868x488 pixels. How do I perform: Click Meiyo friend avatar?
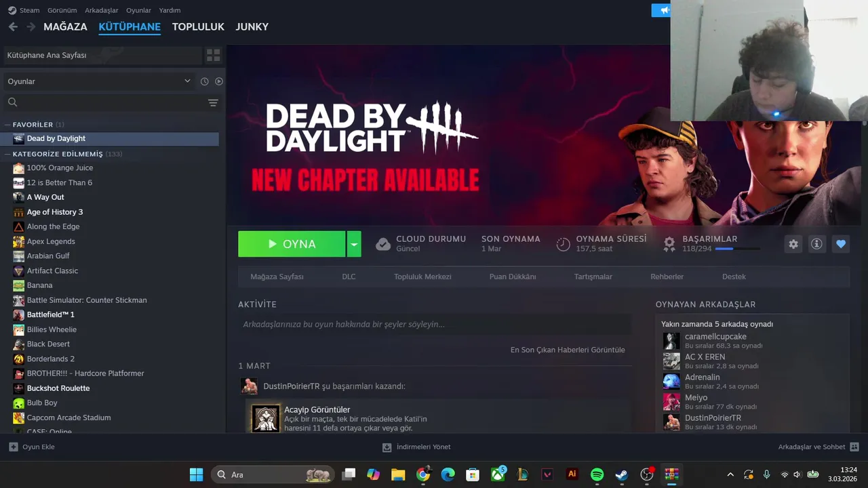click(671, 402)
